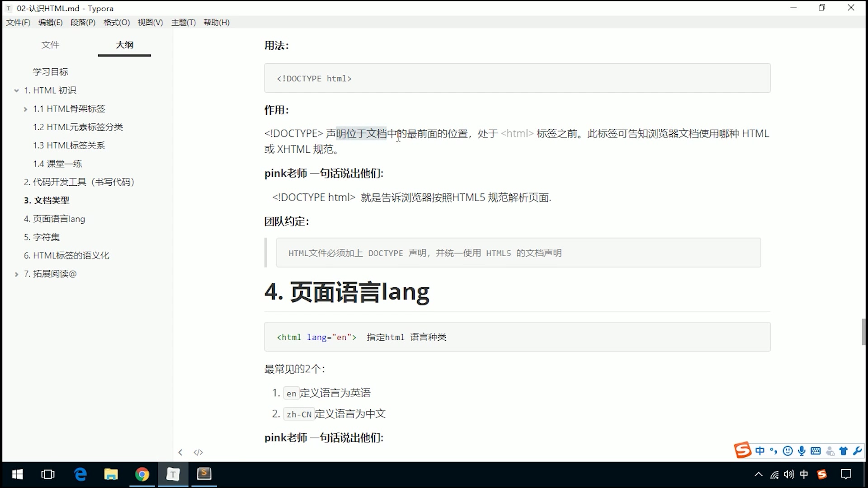Jump to 4. 页面语言lang heading in outline
The height and width of the screenshot is (488, 868).
54,219
